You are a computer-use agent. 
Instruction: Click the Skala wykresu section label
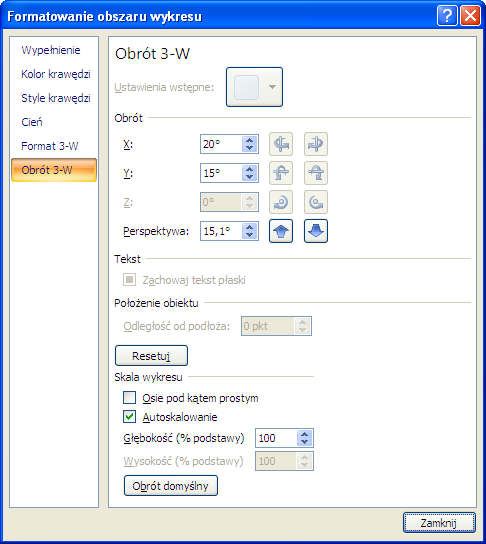[148, 377]
